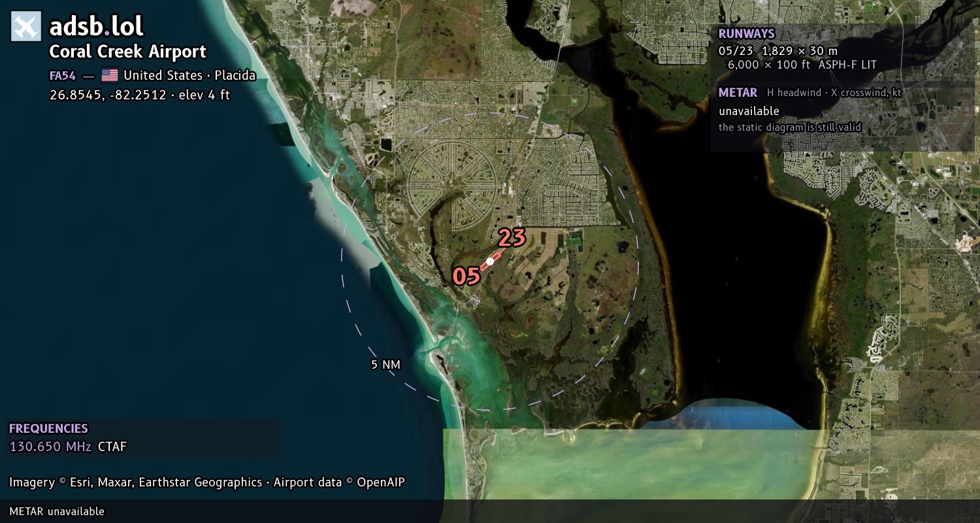
Task: Click the 130.650 MHz frequency value
Action: (x=50, y=447)
